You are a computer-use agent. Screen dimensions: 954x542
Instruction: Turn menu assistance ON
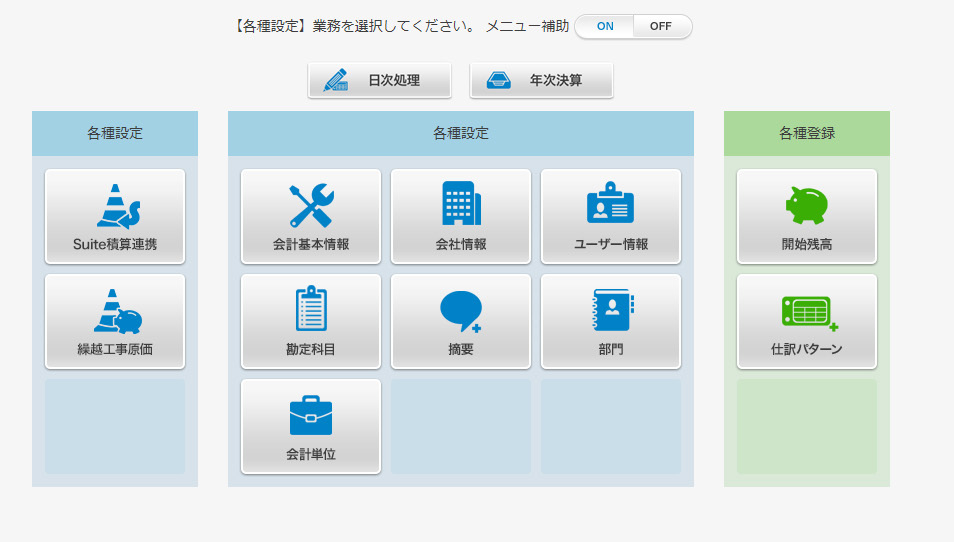(605, 26)
